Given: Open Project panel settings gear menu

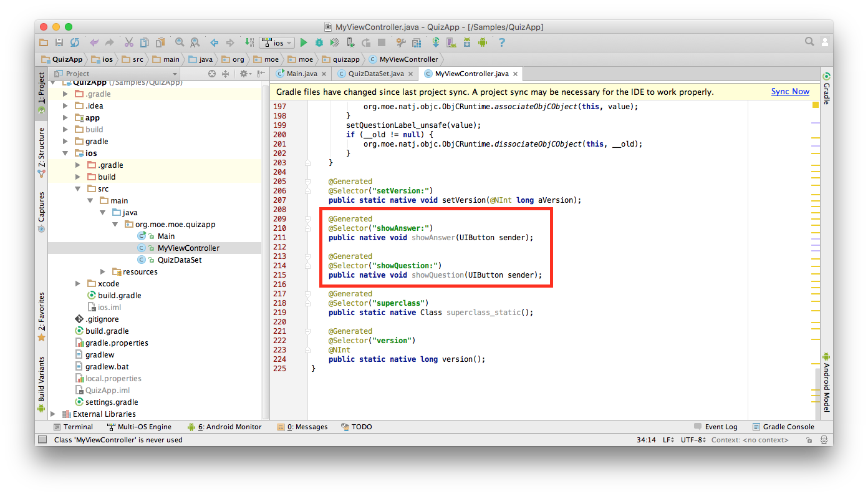Looking at the screenshot, I should (x=246, y=74).
